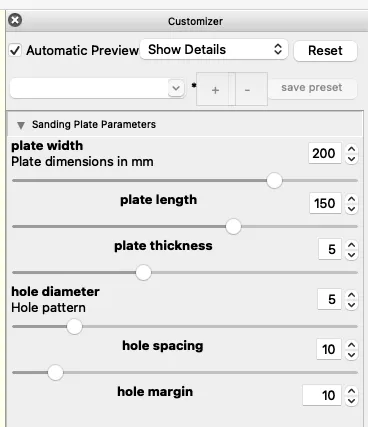Close the Customizer panel

pos(15,20)
